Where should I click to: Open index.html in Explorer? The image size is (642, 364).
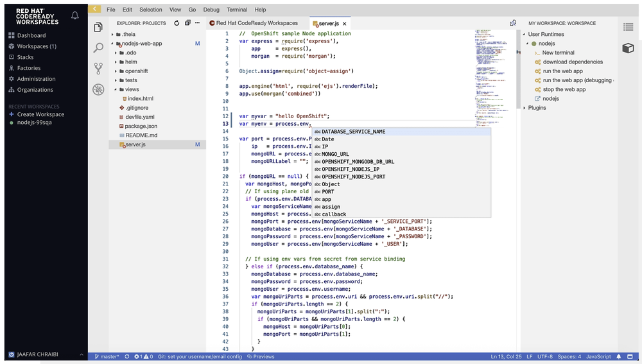(140, 99)
